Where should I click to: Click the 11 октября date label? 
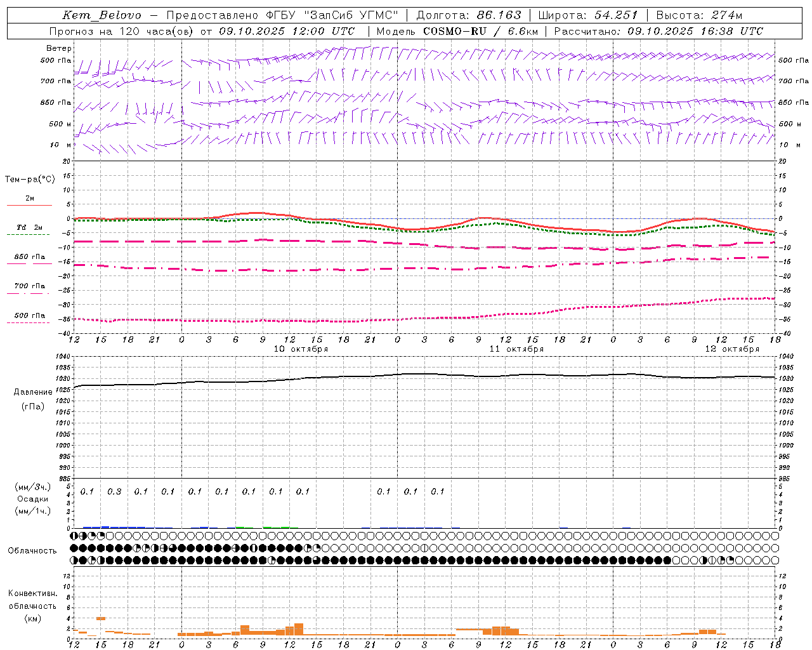[x=516, y=349]
